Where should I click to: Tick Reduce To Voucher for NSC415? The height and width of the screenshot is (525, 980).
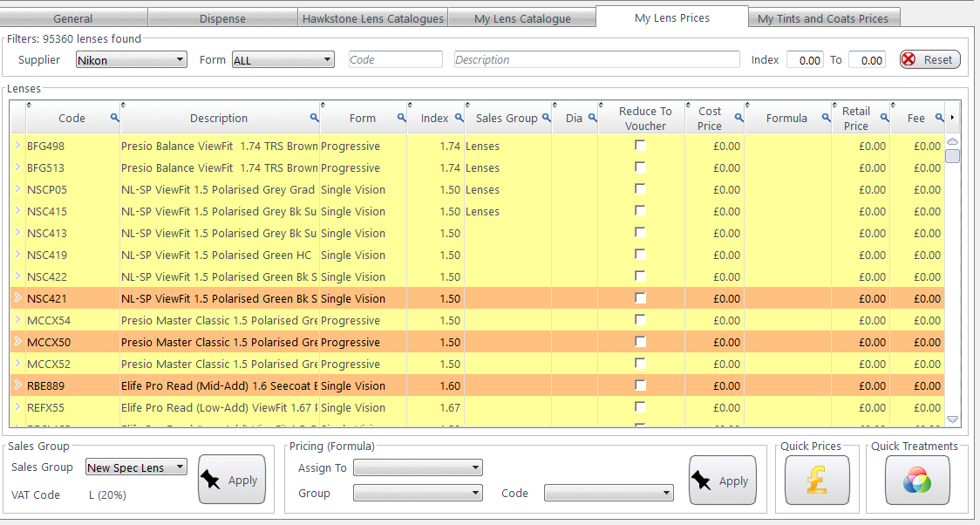[640, 211]
